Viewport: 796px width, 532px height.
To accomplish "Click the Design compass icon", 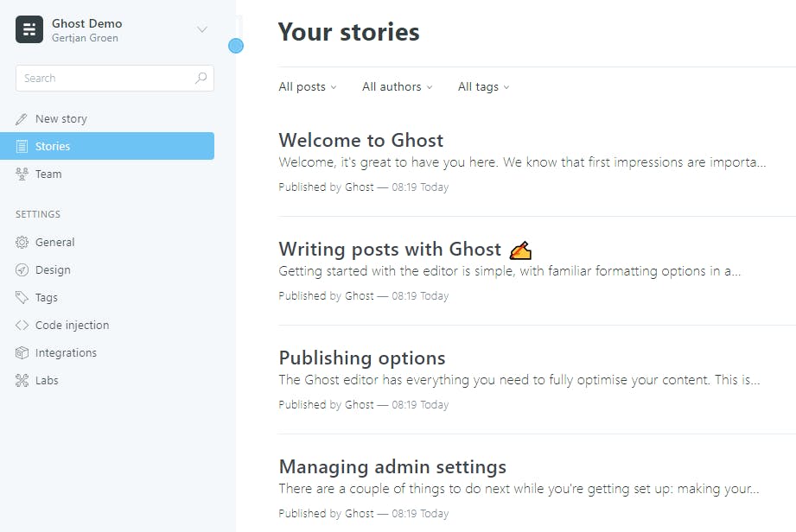I will (22, 270).
